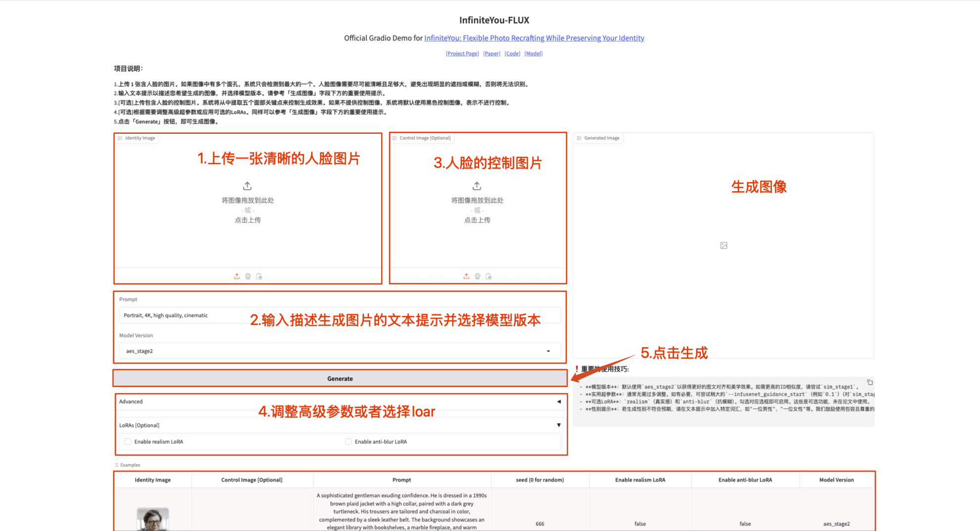The image size is (980, 531).
Task: Open the [Project Page] link
Action: [x=462, y=53]
